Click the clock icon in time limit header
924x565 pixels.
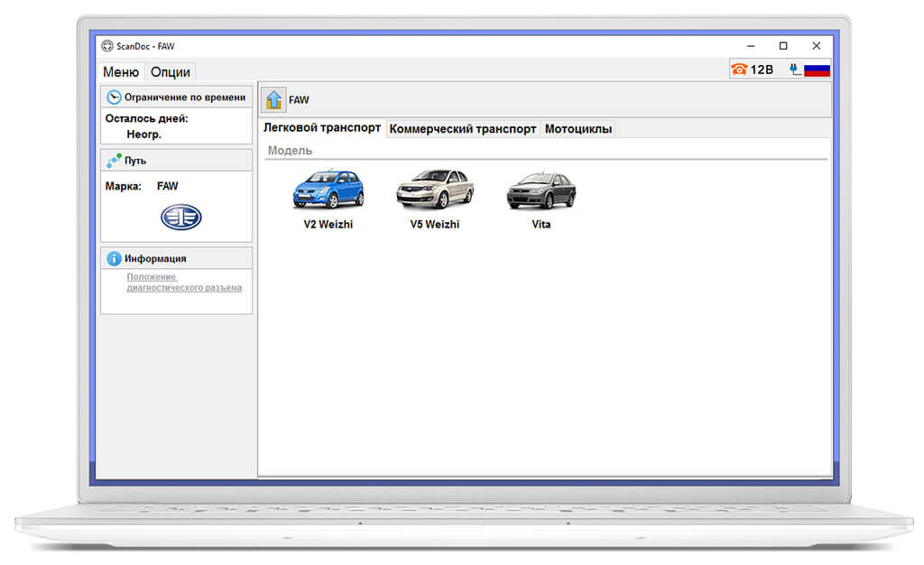pos(114,97)
